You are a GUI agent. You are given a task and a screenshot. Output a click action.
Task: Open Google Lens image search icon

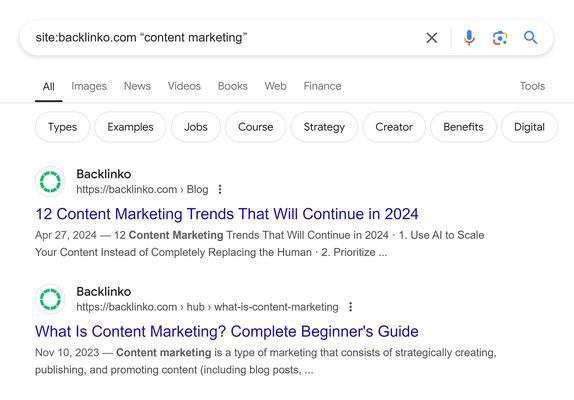pos(500,38)
